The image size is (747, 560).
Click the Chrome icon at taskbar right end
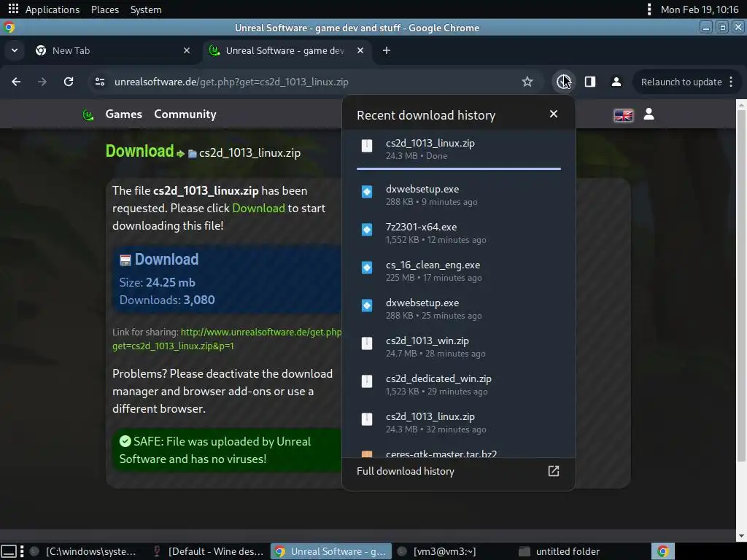[662, 551]
